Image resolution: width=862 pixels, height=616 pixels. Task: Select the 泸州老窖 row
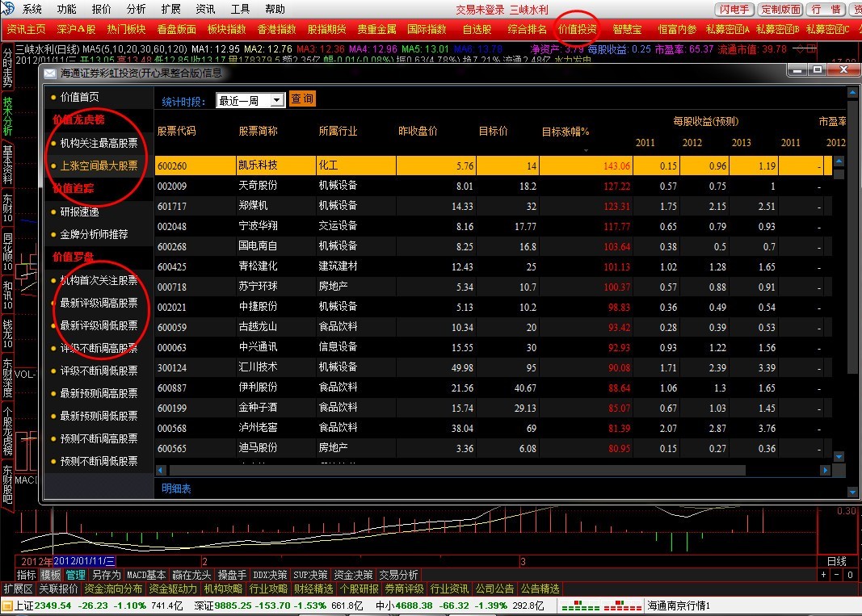click(493, 428)
